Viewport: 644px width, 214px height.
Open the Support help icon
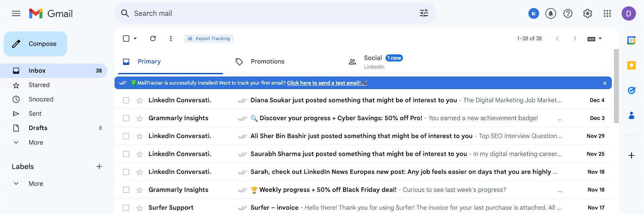pos(568,13)
